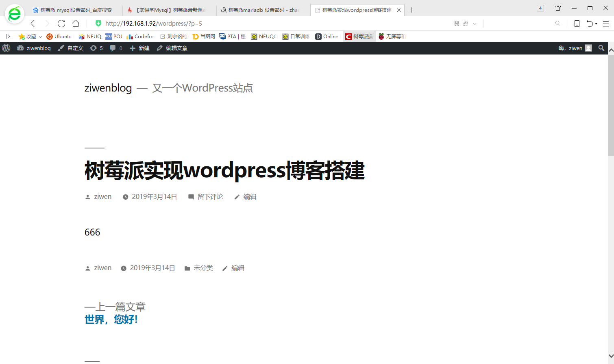Open 自定义 customize in admin bar
The width and height of the screenshot is (614, 364).
pyautogui.click(x=70, y=48)
